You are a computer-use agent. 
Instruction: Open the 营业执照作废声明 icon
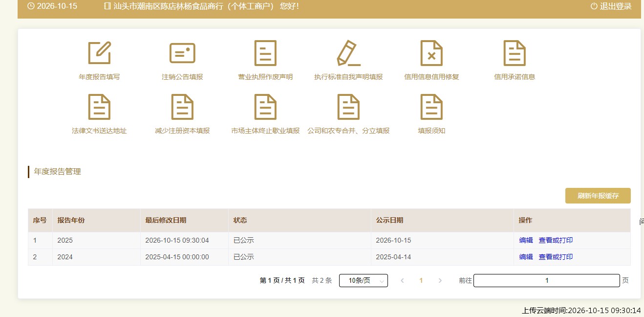pos(265,53)
